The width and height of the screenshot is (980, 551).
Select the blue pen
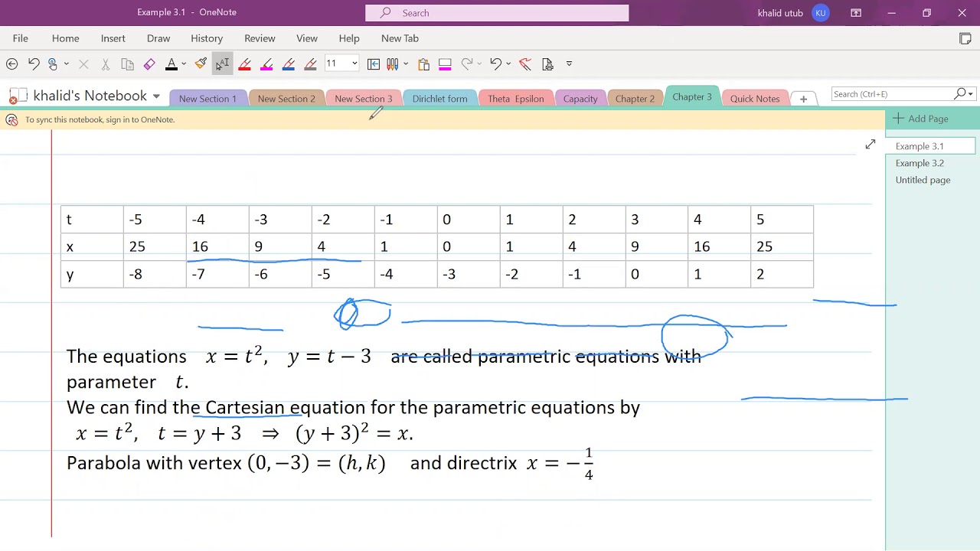tap(289, 64)
